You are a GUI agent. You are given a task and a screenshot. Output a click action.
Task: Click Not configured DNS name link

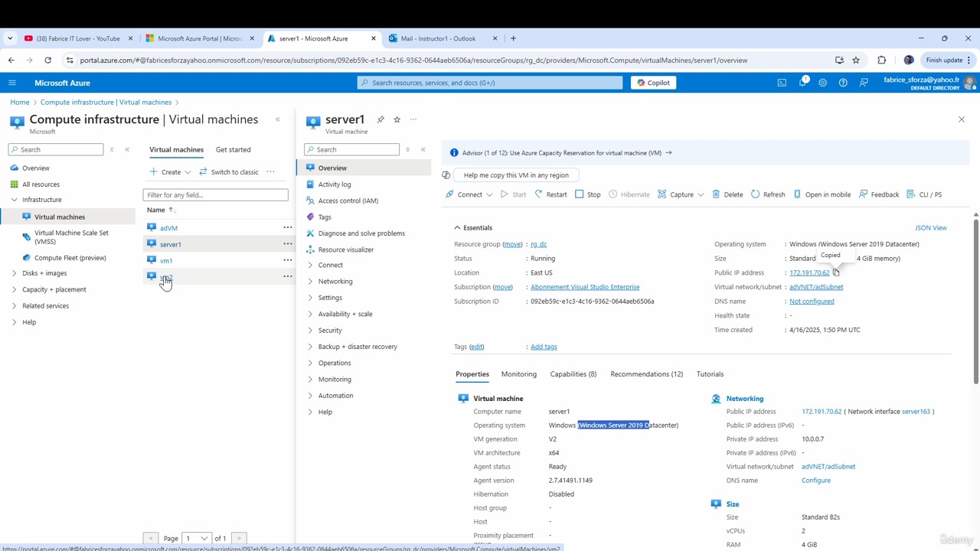812,302
